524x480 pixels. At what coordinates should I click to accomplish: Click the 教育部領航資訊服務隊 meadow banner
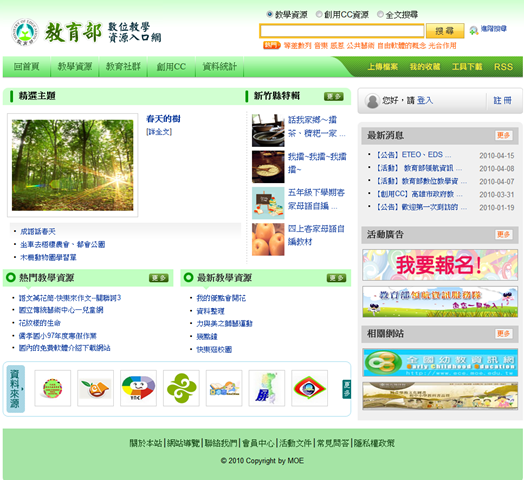point(440,302)
